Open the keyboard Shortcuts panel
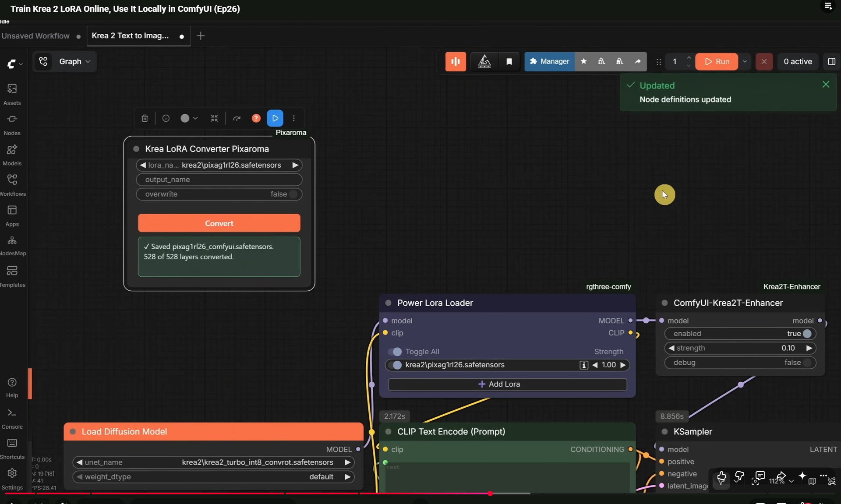The height and width of the screenshot is (504, 841). pyautogui.click(x=12, y=449)
